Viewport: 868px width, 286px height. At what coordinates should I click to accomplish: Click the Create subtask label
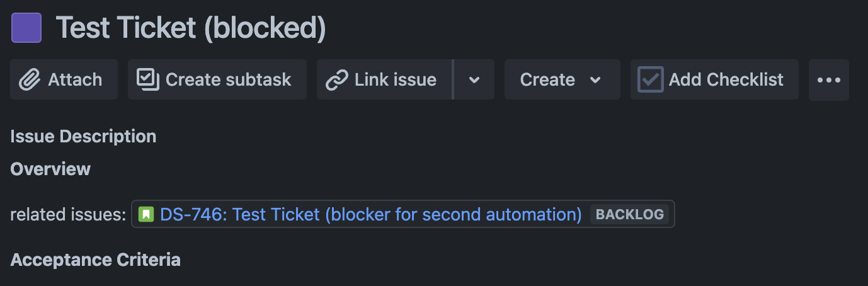(229, 80)
